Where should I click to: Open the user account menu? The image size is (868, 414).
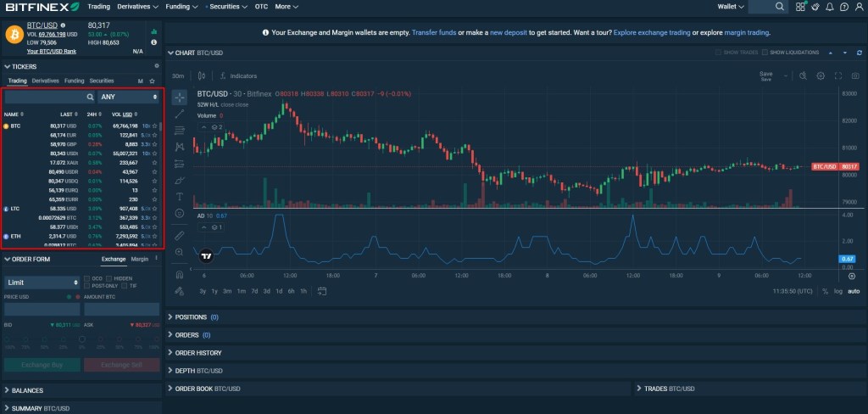click(860, 7)
